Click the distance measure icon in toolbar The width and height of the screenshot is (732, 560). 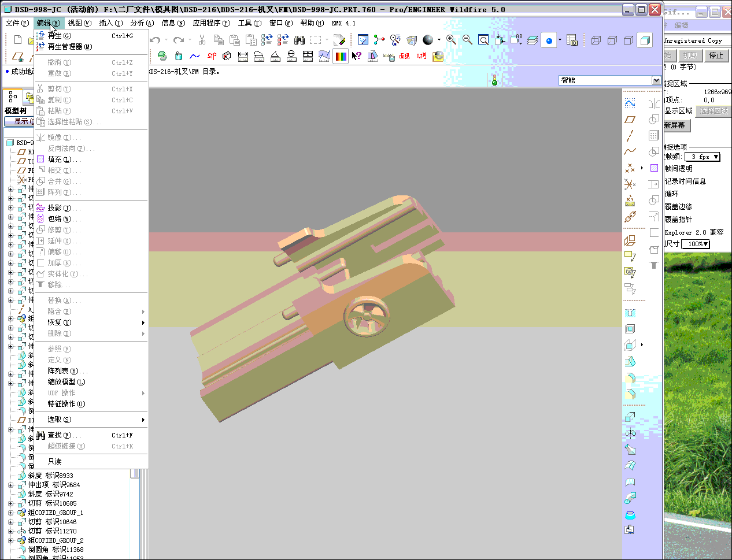[243, 56]
